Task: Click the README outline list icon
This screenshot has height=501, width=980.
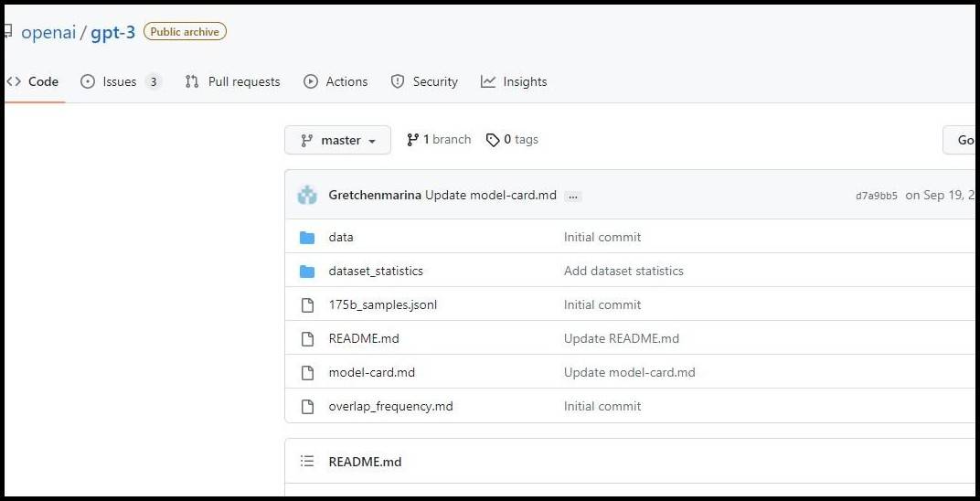Action: coord(307,461)
